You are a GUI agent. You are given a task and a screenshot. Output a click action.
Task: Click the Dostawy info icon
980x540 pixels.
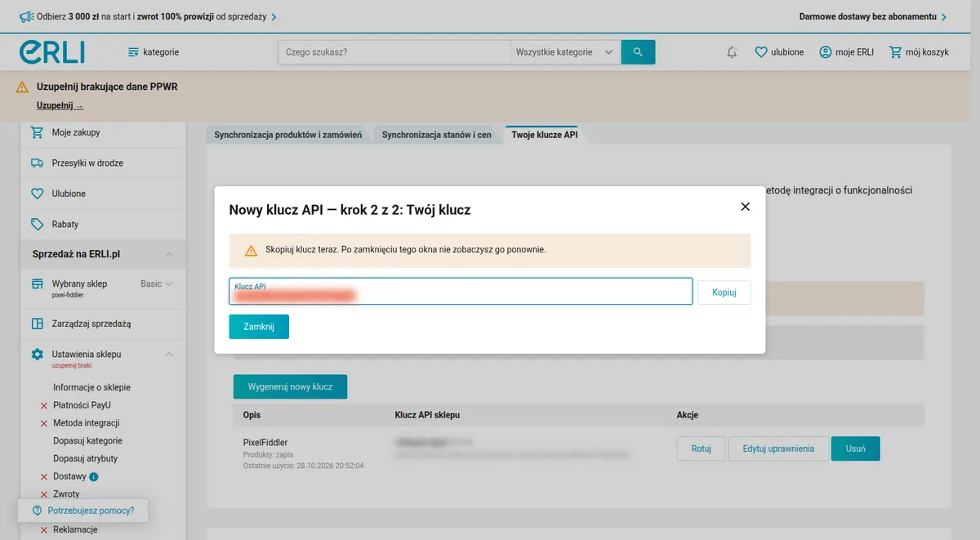click(x=94, y=476)
